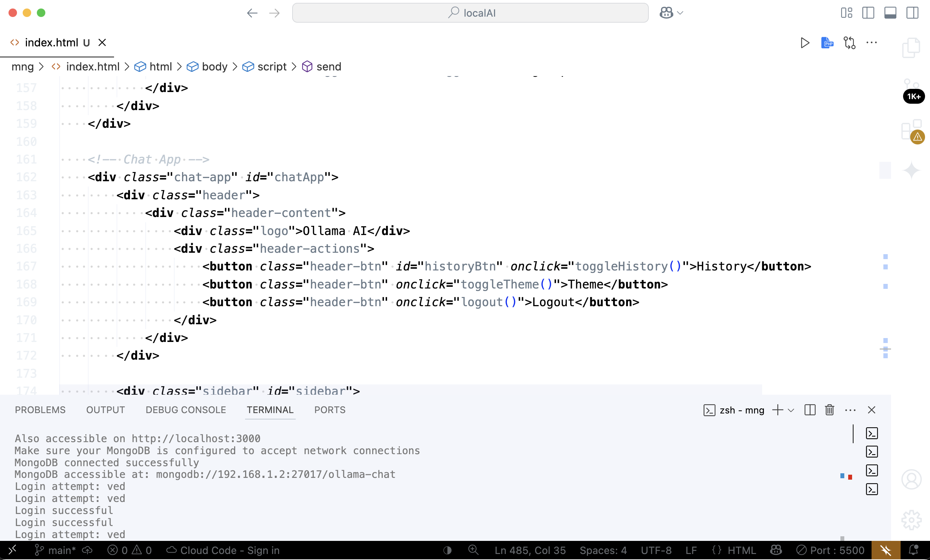Open the Accounts icon in the activity bar
This screenshot has width=930, height=560.
[912, 479]
